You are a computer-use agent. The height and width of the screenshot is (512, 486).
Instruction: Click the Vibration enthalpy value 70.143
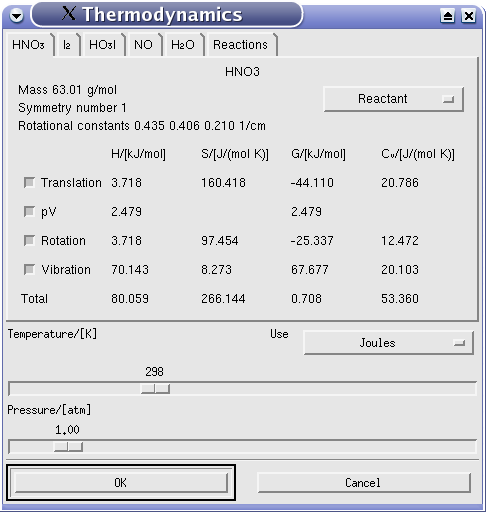click(x=130, y=270)
